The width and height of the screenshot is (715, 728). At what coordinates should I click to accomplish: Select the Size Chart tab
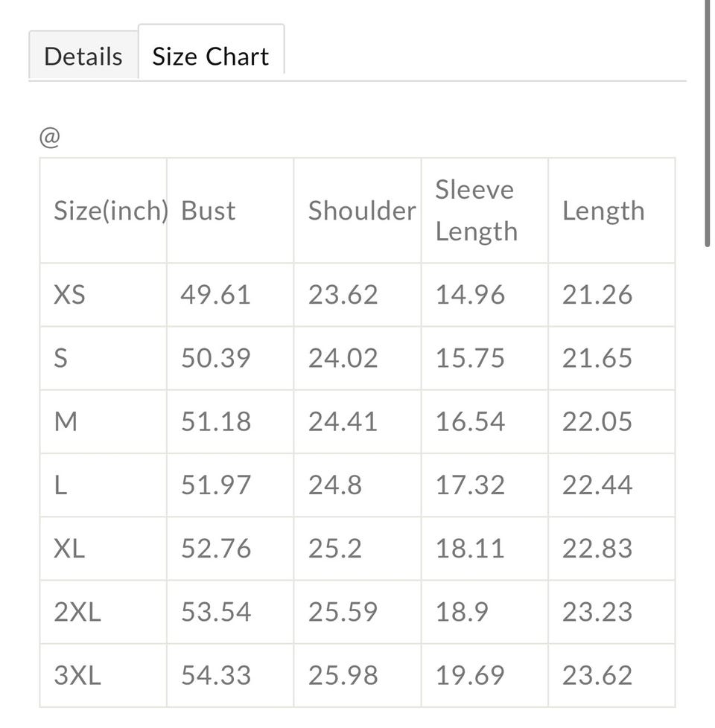pos(211,57)
